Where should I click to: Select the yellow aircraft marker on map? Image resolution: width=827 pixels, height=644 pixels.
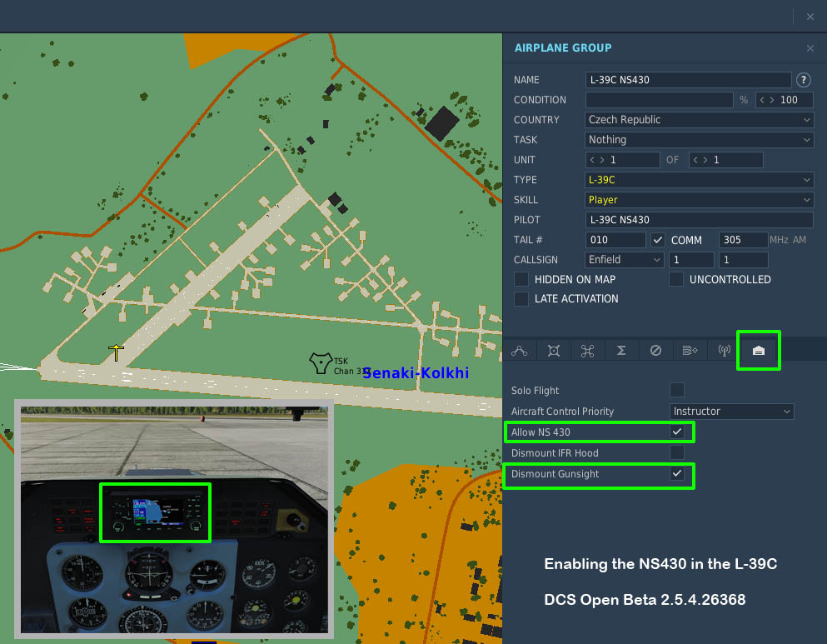pyautogui.click(x=116, y=352)
